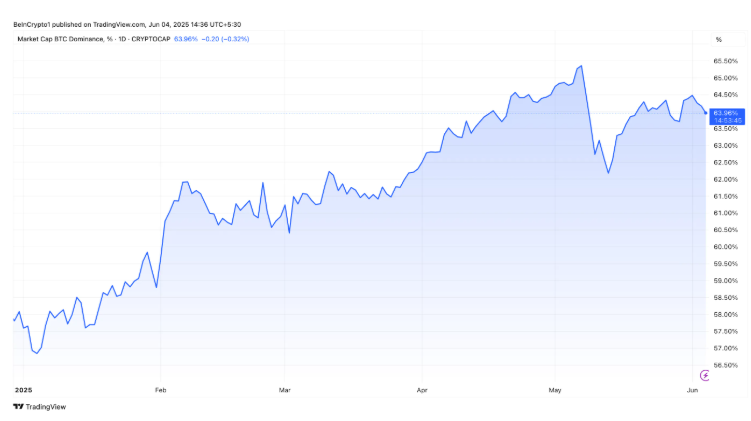Click the blue value 63.96% in legend

185,39
